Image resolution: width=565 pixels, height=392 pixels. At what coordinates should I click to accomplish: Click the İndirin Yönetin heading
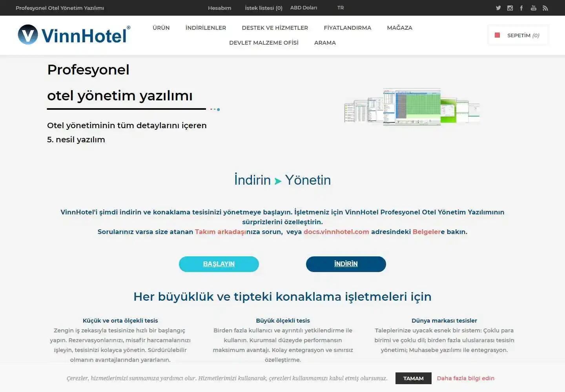(x=282, y=180)
